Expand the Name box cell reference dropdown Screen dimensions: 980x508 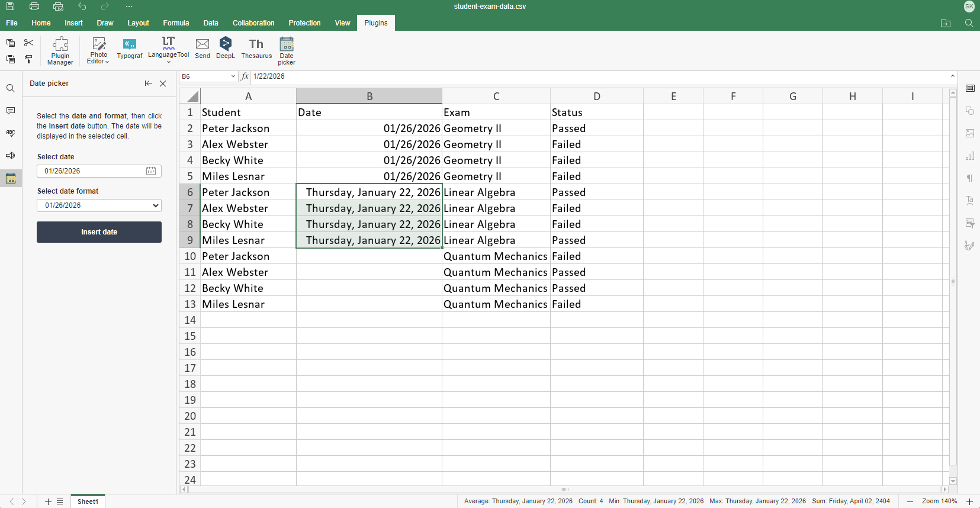click(233, 76)
